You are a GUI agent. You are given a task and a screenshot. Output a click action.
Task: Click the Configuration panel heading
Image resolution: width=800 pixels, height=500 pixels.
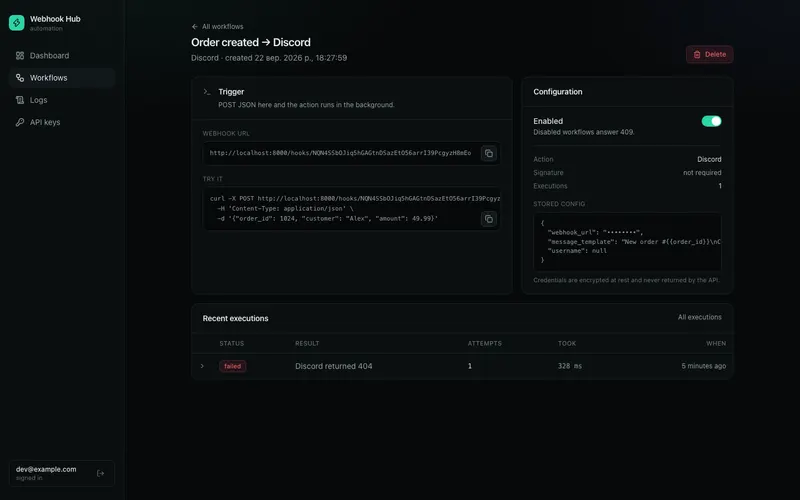coord(558,92)
